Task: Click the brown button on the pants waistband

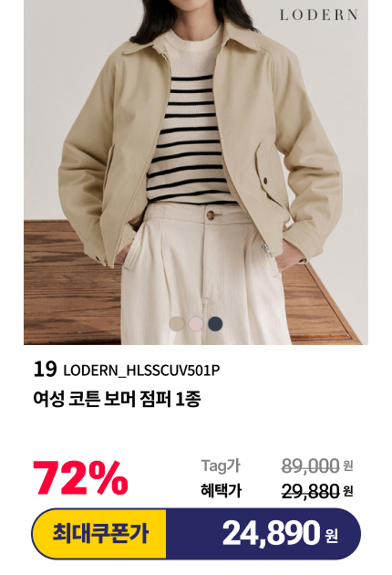Action: 211,214
